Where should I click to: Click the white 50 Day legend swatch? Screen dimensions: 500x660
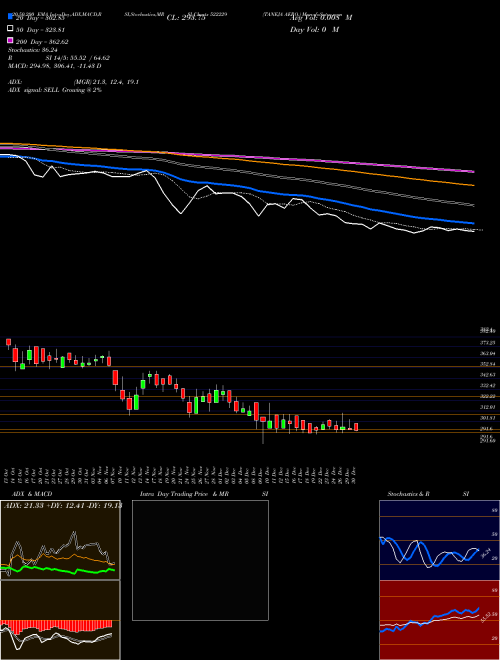[10, 29]
